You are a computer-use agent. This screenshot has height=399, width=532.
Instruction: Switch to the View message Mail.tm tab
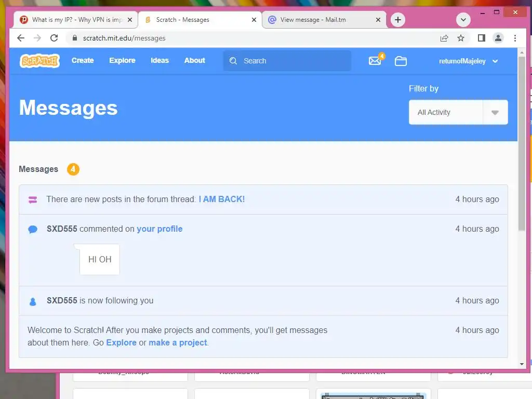[x=324, y=20]
